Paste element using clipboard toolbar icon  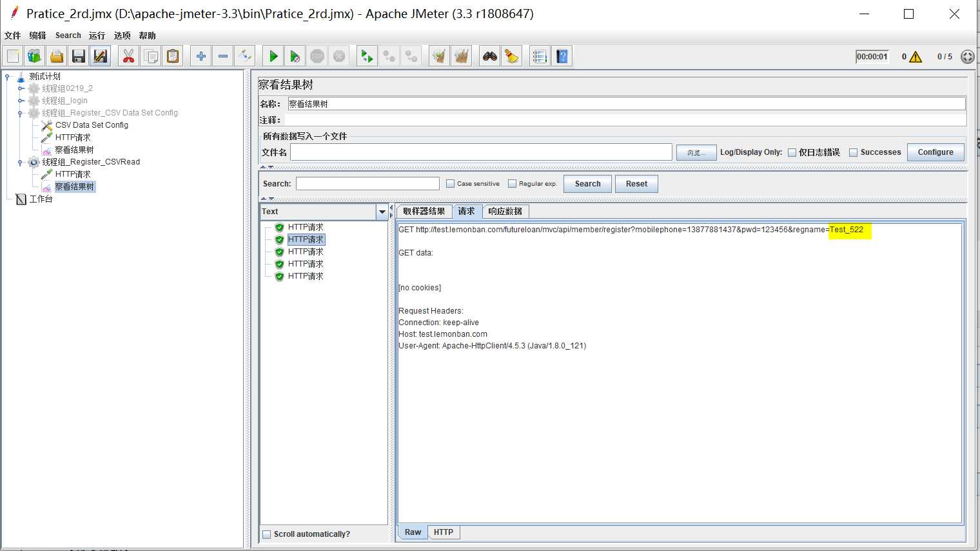click(x=173, y=56)
